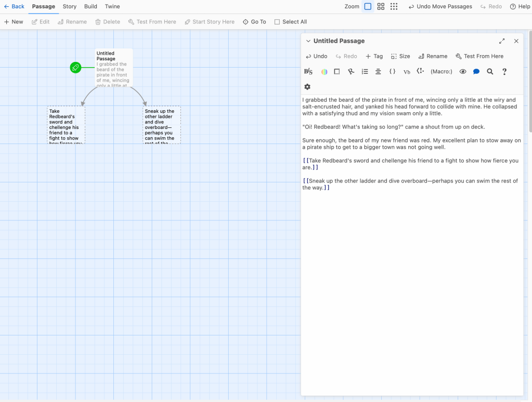Open the gear settings icon in editor toolbar
This screenshot has width=532, height=402.
tap(307, 87)
